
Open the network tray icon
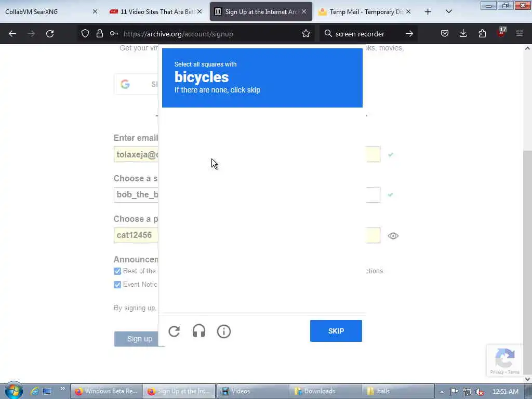pyautogui.click(x=467, y=392)
